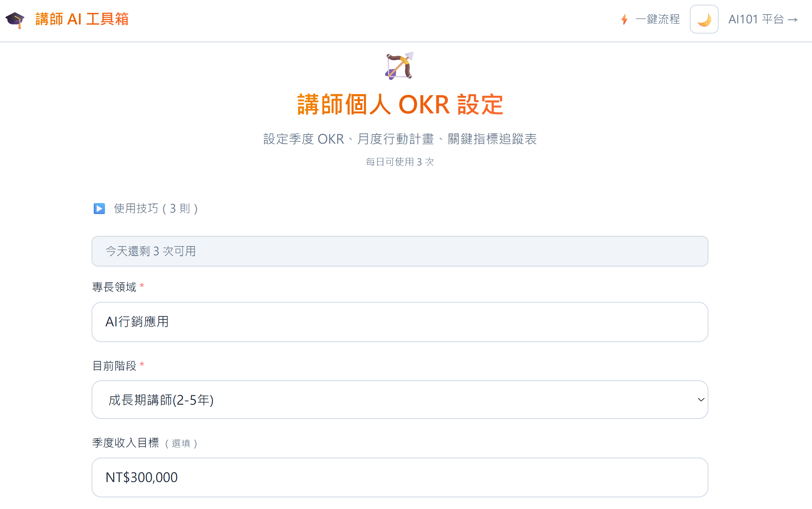The width and height of the screenshot is (812, 509).
Task: Click the 專長領域 input field
Action: tap(399, 322)
